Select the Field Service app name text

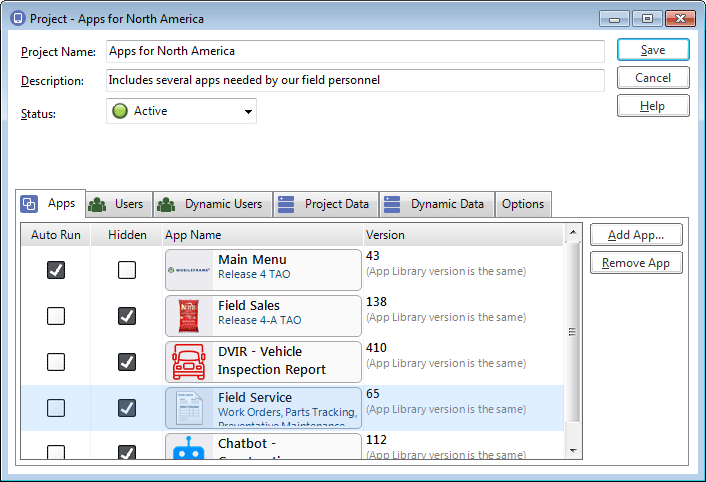255,397
